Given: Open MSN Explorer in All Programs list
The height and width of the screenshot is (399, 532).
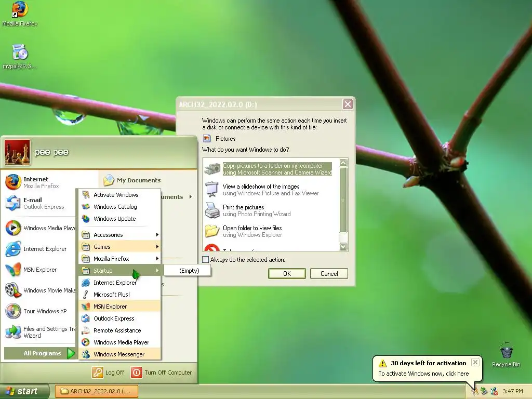Looking at the screenshot, I should pyautogui.click(x=120, y=307).
